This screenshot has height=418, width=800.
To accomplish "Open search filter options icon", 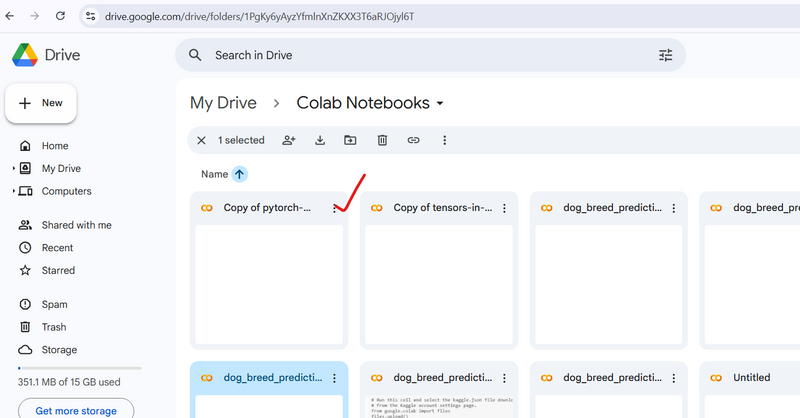I will (x=665, y=56).
